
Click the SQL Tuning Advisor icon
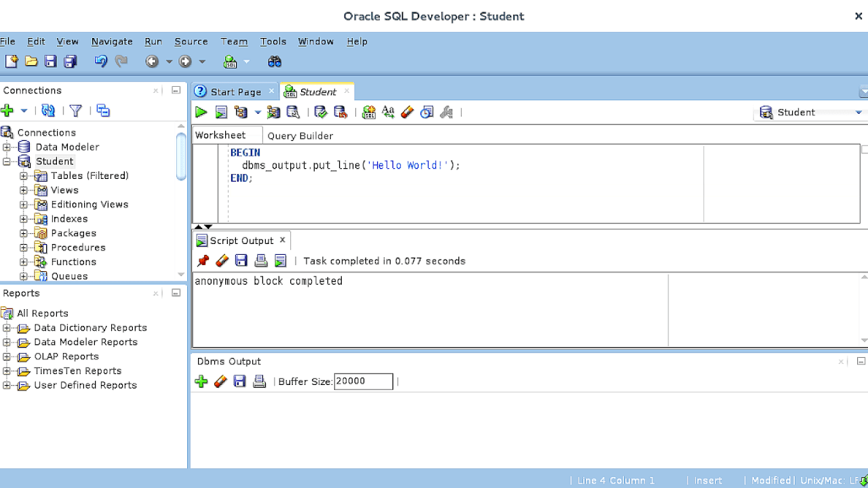click(x=293, y=113)
